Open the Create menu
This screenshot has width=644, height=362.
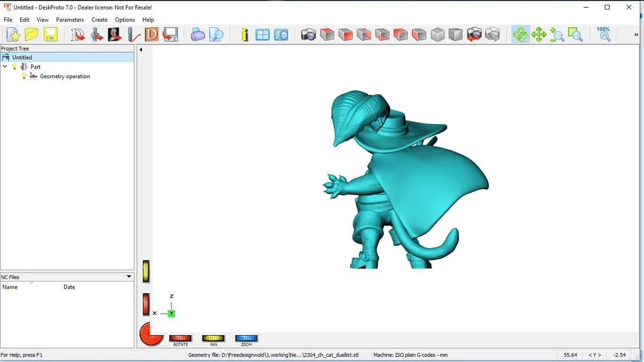(100, 20)
